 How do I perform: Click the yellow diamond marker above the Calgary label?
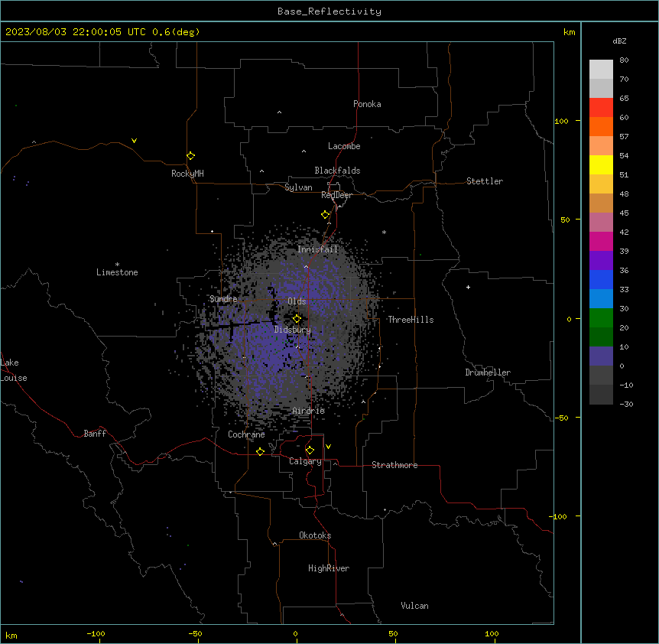310,450
